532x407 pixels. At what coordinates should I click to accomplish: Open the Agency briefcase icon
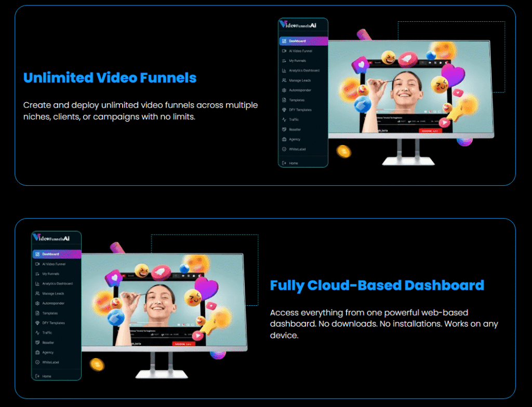click(x=37, y=352)
